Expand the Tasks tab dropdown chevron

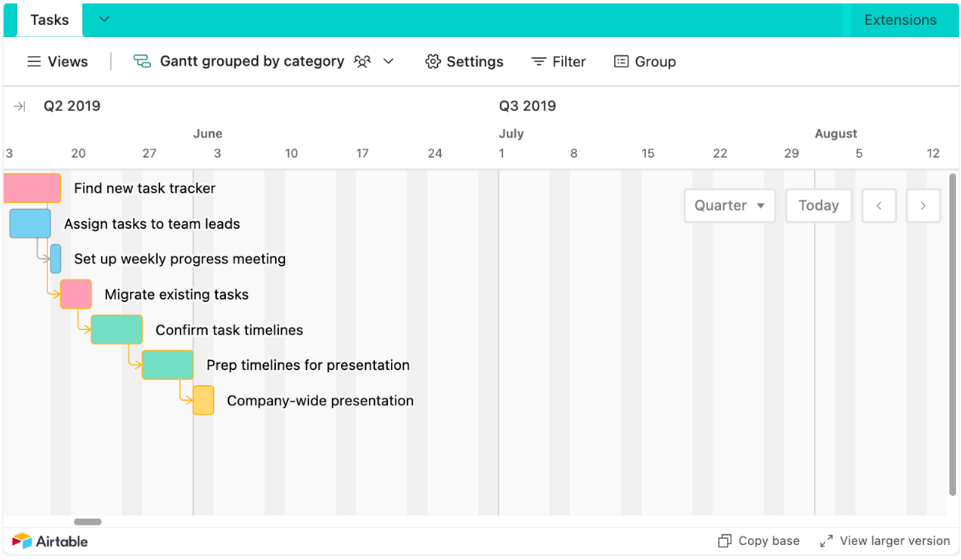pos(104,19)
